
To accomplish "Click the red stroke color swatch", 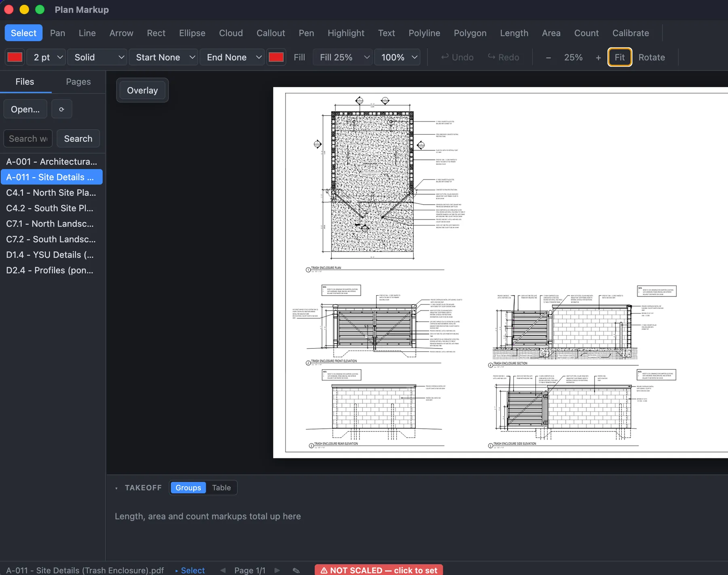I will 15,57.
